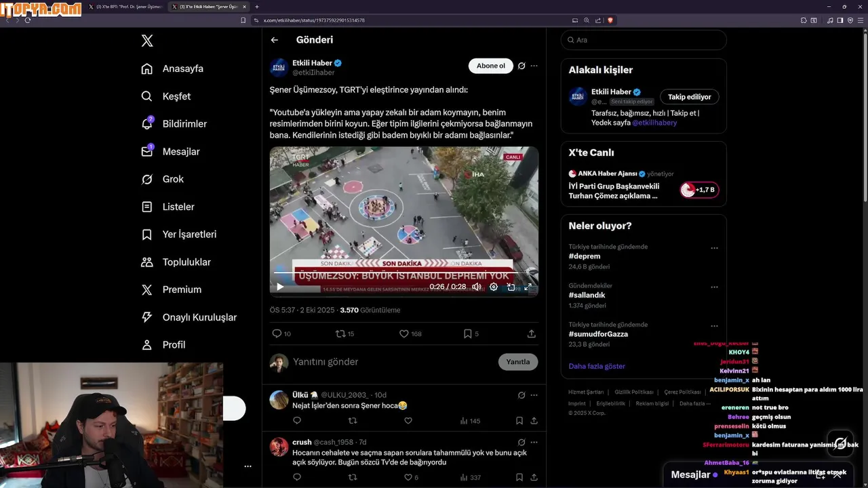Open Etkili Haber post avatar
The height and width of the screenshot is (488, 868).
(x=279, y=68)
